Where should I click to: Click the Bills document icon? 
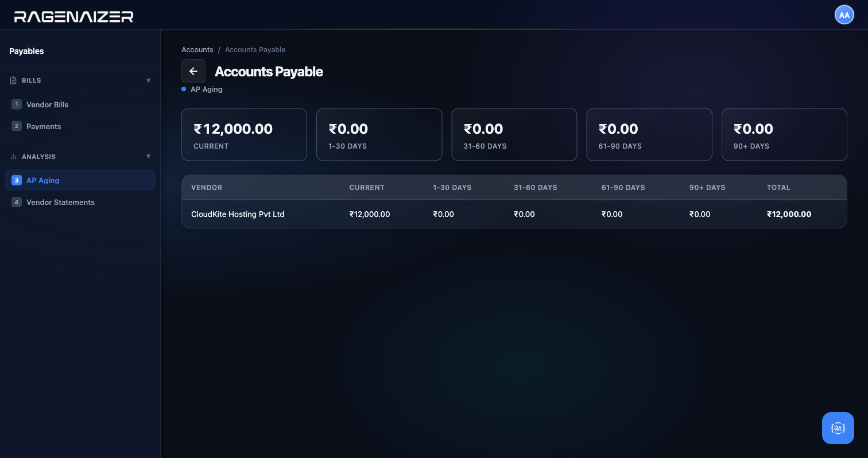(x=13, y=80)
